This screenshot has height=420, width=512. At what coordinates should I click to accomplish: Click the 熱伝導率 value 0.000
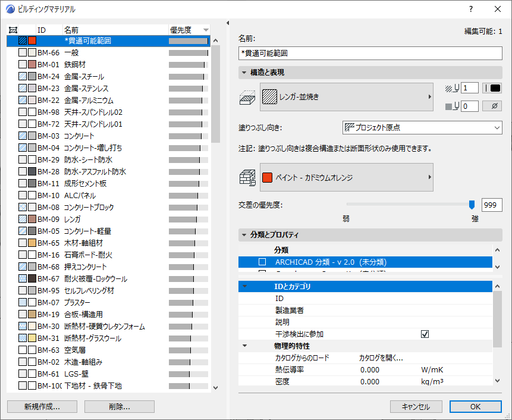(x=370, y=369)
